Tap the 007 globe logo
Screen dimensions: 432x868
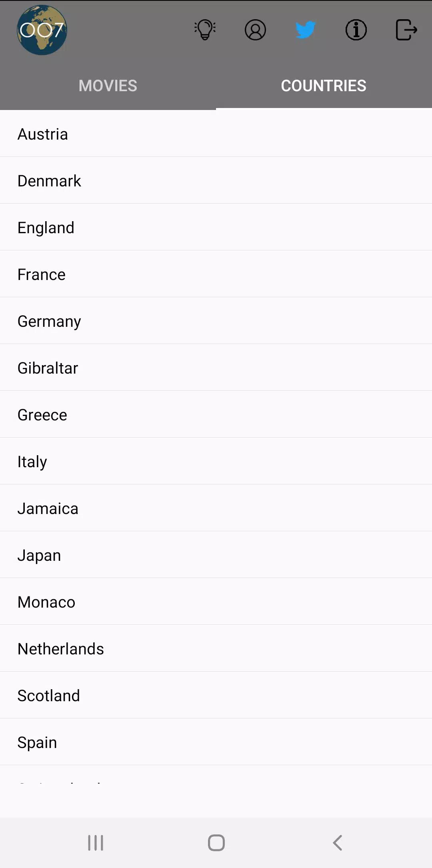(x=42, y=30)
